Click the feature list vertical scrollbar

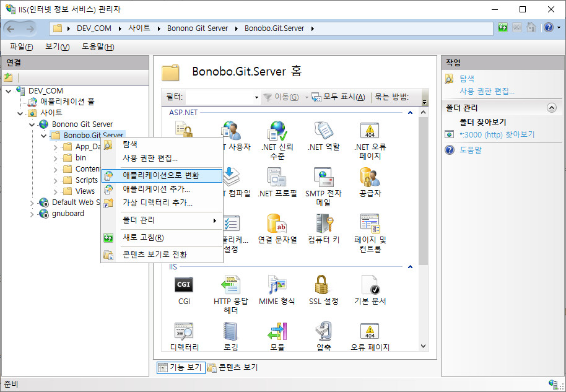click(x=424, y=191)
